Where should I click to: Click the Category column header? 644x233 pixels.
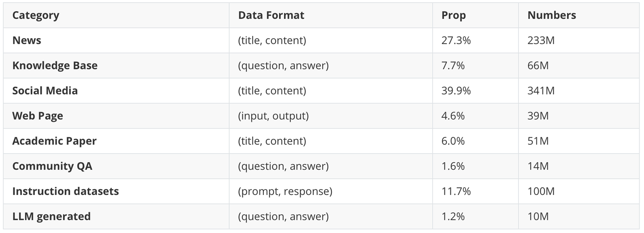36,15
